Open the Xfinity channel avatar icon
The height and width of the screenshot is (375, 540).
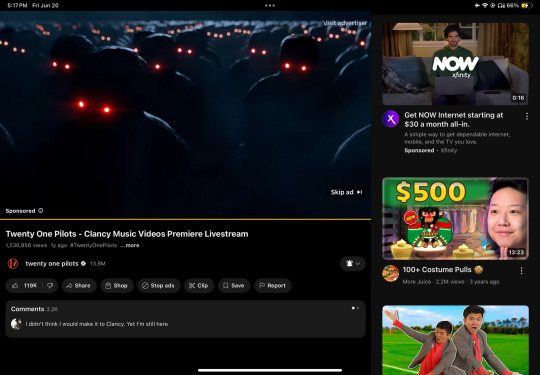391,119
